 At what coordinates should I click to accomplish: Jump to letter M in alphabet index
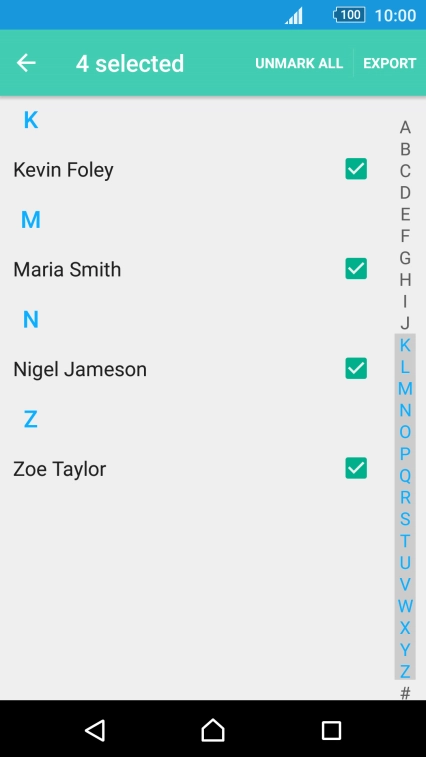(405, 389)
